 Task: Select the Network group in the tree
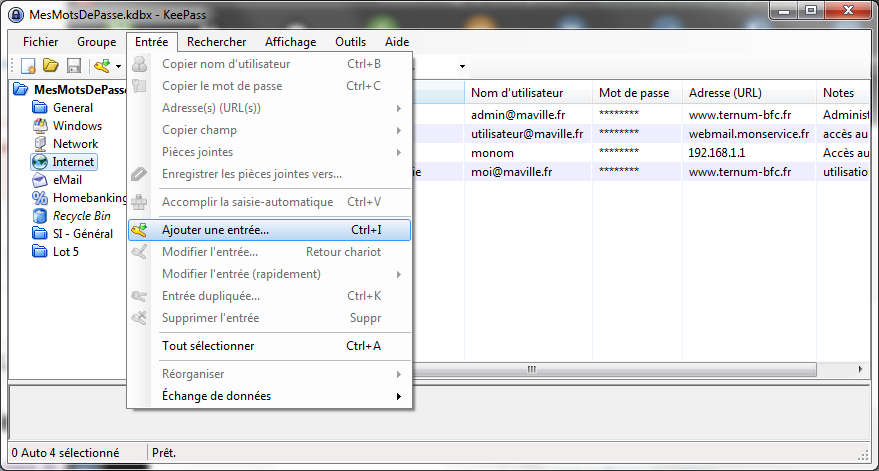click(75, 144)
